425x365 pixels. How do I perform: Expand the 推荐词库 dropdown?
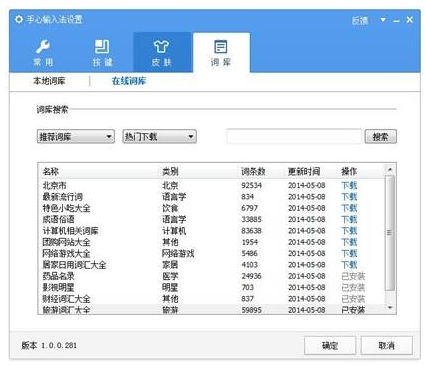click(76, 137)
